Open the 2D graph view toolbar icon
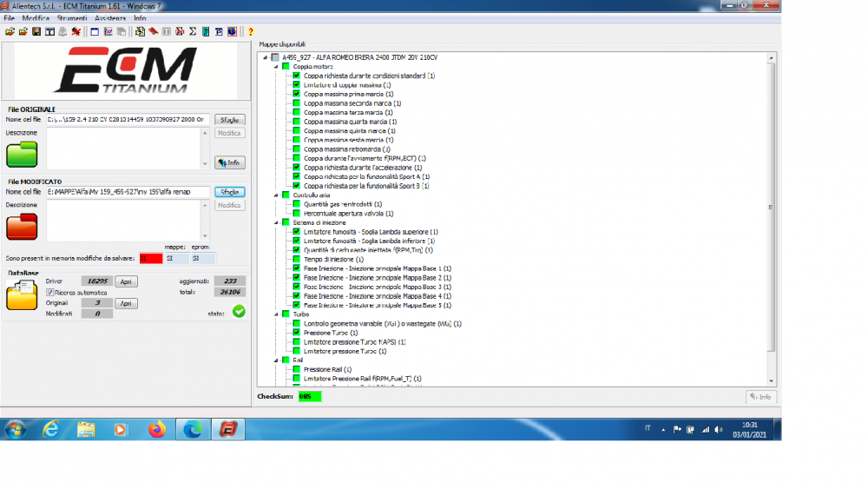The height and width of the screenshot is (489, 868). click(x=108, y=31)
